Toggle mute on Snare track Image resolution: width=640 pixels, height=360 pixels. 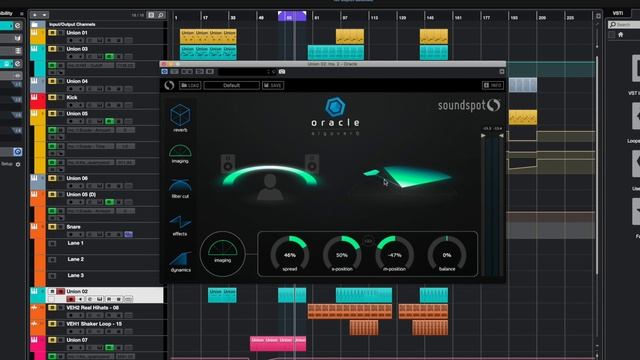click(x=52, y=227)
